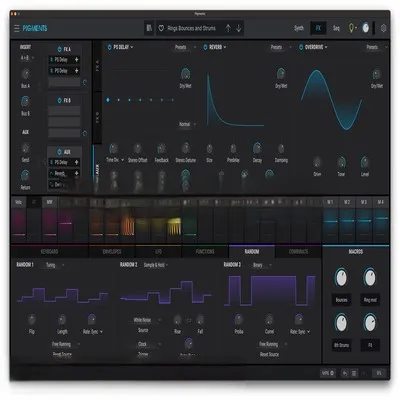Click the plus icon on AUX Reverb slot
The width and height of the screenshot is (400, 400).
click(77, 173)
